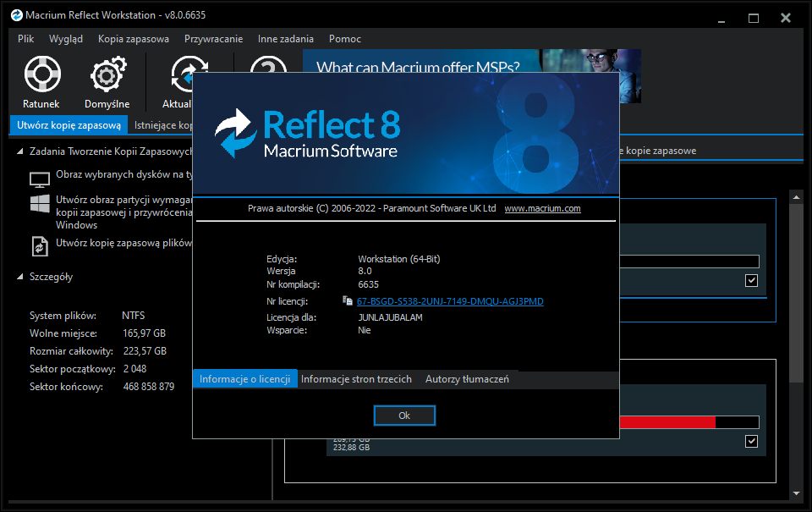Toggle the upper disk partition checkbox
The width and height of the screenshot is (812, 512).
[x=751, y=280]
